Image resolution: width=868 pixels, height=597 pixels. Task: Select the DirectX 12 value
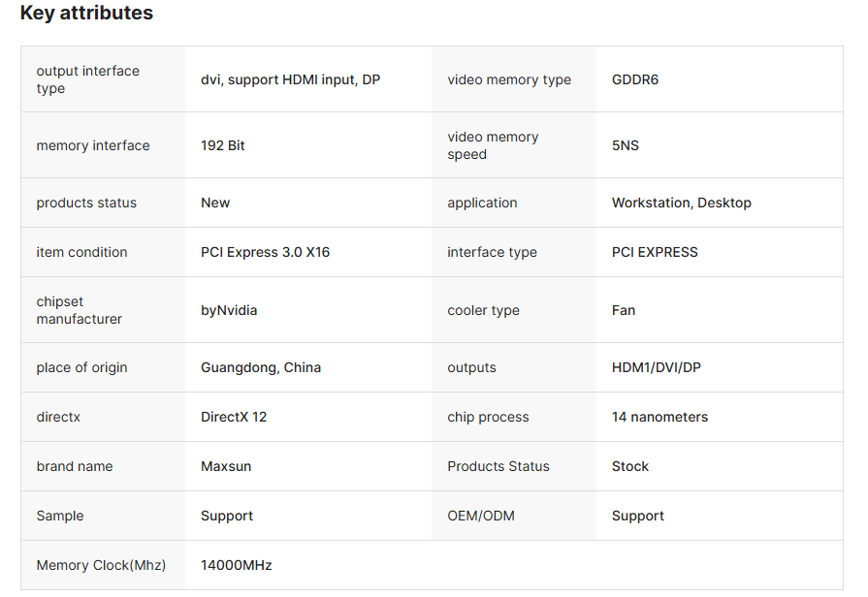point(233,417)
